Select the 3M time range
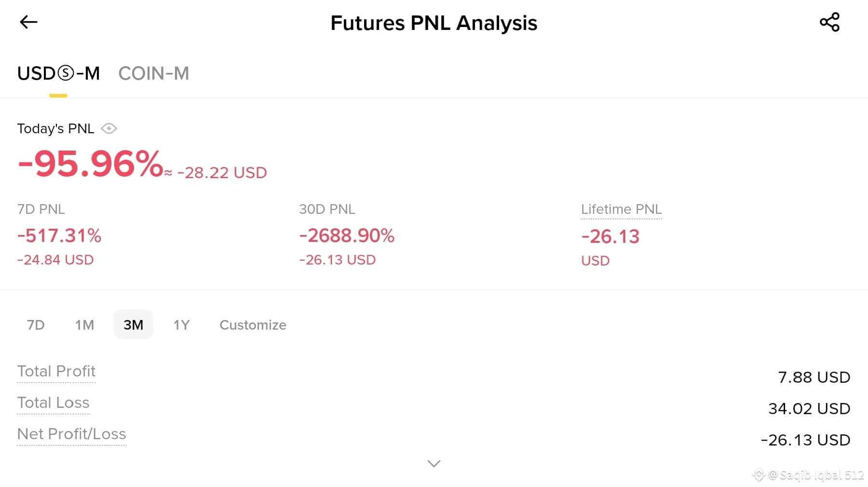This screenshot has height=487, width=868. (134, 325)
